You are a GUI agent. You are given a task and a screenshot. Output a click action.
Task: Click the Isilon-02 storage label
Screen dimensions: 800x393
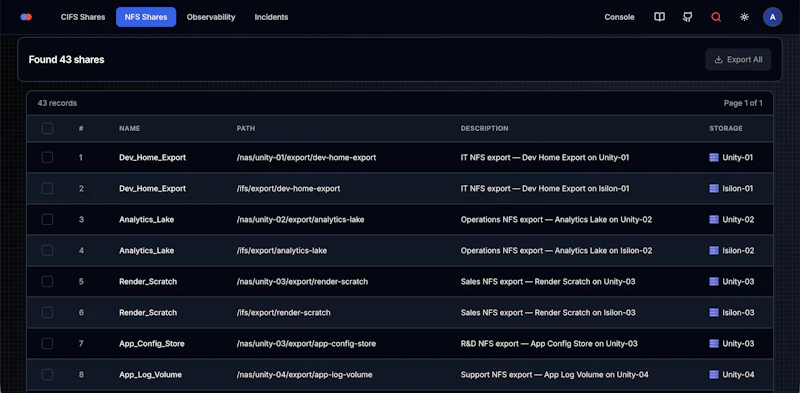(738, 251)
